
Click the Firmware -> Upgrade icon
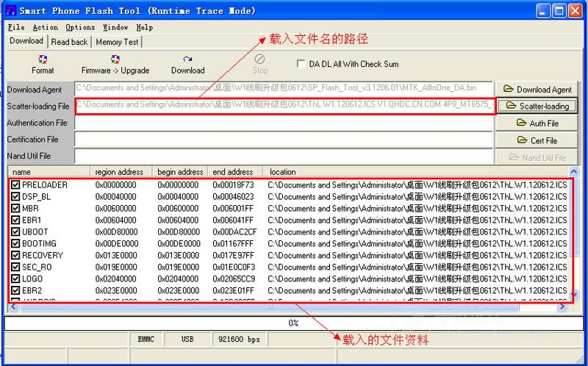[115, 60]
